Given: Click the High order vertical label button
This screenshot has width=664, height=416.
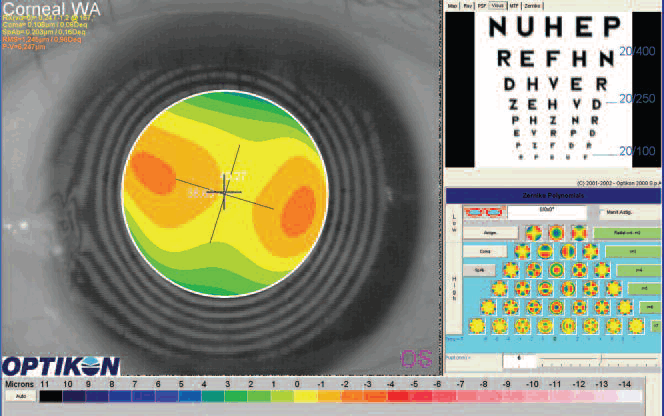Looking at the screenshot, I should coord(454,288).
